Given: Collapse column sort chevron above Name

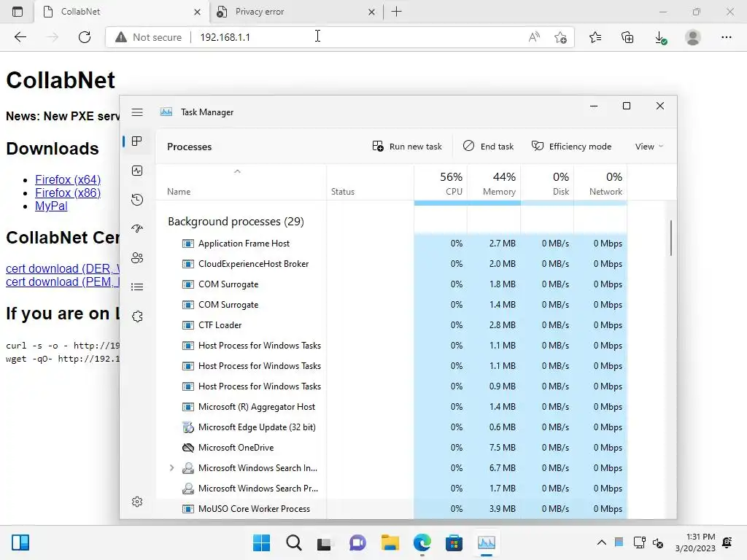Looking at the screenshot, I should pos(237,171).
